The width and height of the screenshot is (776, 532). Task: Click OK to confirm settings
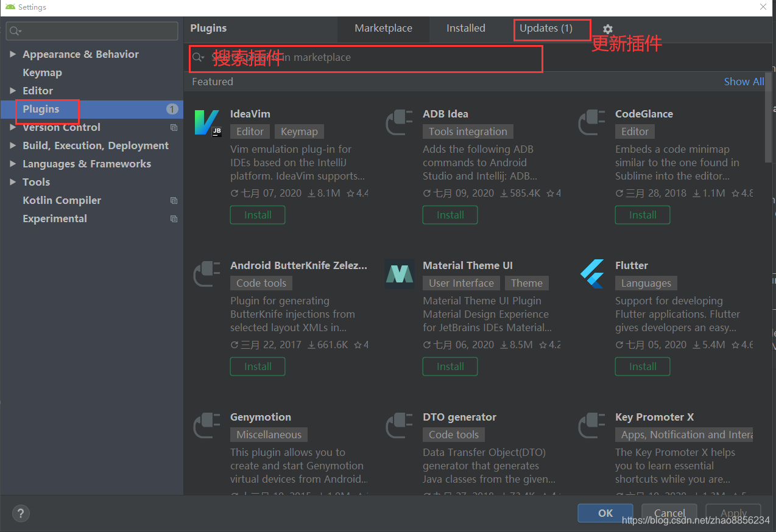point(605,513)
